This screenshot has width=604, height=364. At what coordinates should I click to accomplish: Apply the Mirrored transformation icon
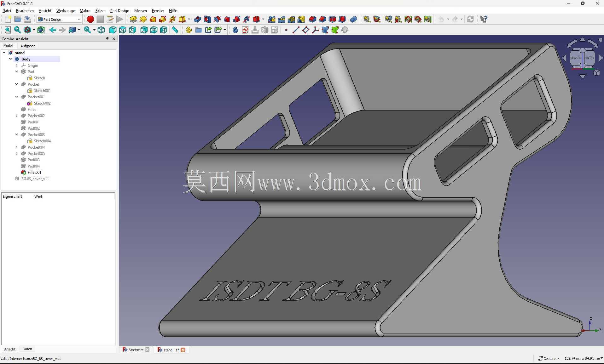[x=272, y=19]
